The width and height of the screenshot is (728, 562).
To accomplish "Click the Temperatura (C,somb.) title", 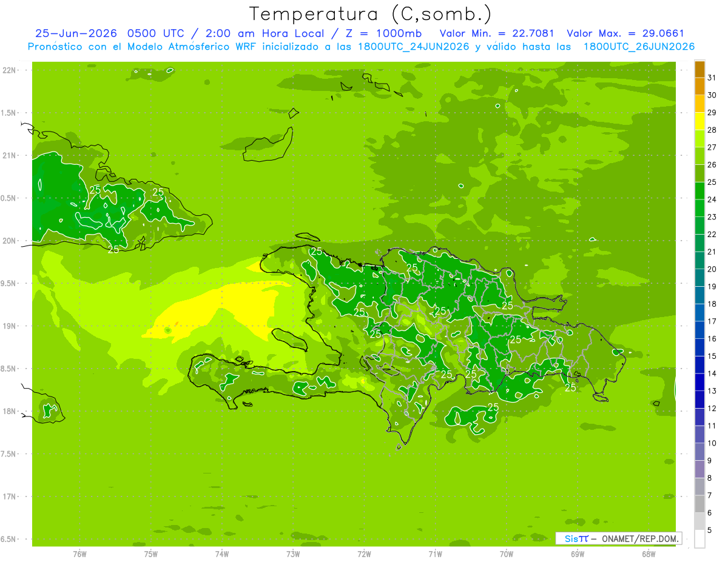I will [371, 14].
